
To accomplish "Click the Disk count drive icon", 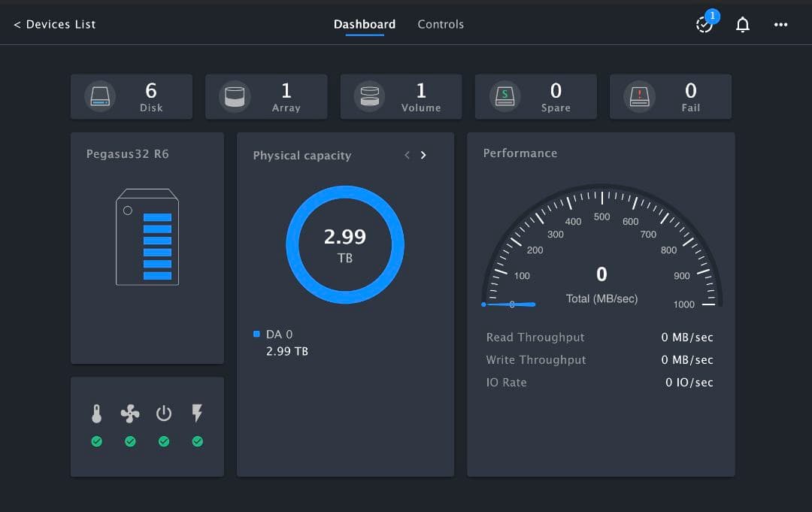I will click(x=100, y=97).
